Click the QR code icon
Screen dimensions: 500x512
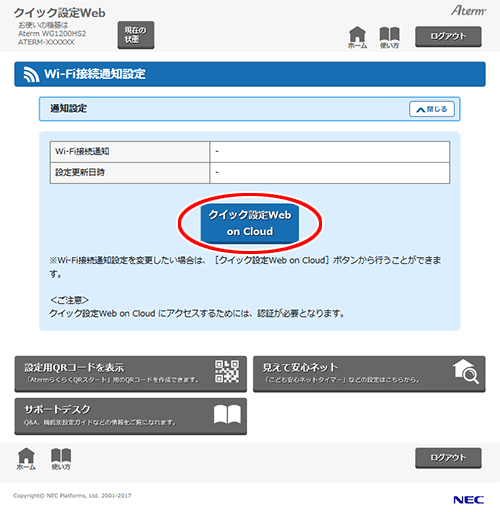click(227, 371)
